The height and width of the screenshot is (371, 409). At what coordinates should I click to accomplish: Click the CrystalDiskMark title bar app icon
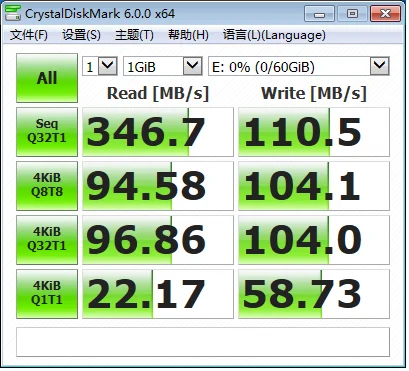coord(13,13)
